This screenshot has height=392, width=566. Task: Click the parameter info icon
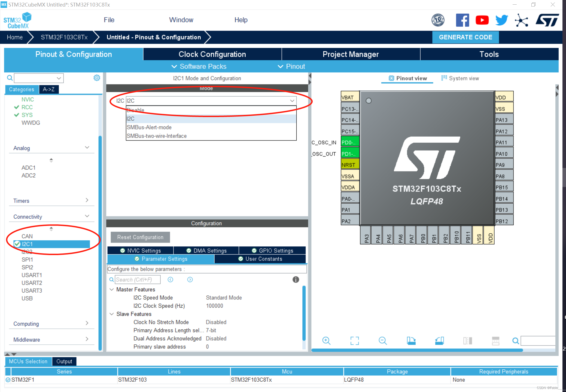pyautogui.click(x=296, y=280)
